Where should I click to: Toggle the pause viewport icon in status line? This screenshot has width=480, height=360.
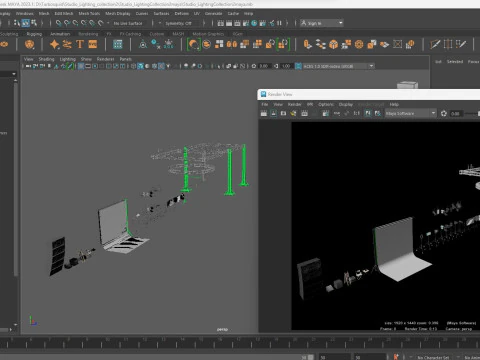pos(279,23)
